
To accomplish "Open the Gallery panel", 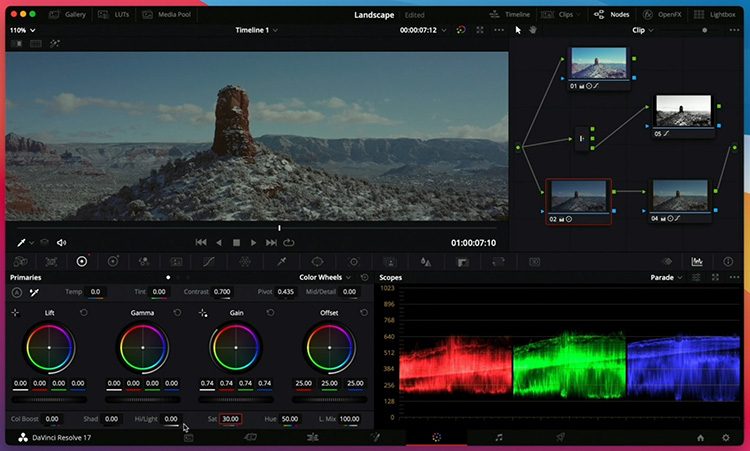I will pos(67,15).
